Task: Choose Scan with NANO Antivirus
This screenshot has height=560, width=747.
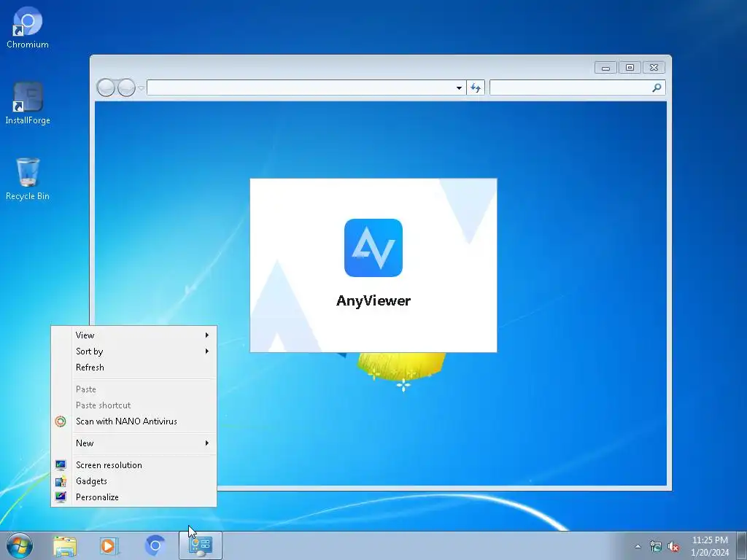Action: click(x=134, y=421)
